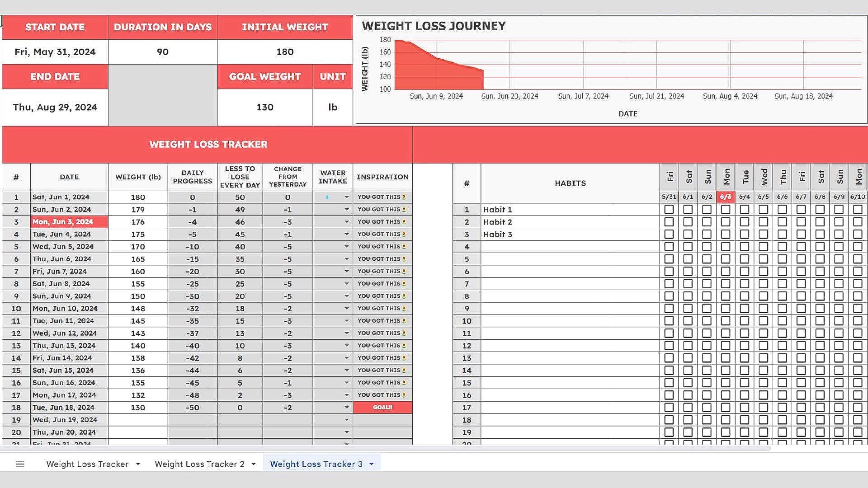868x488 pixels.
Task: Switch to Weight Loss Tracker 2 tab
Action: pyautogui.click(x=199, y=464)
